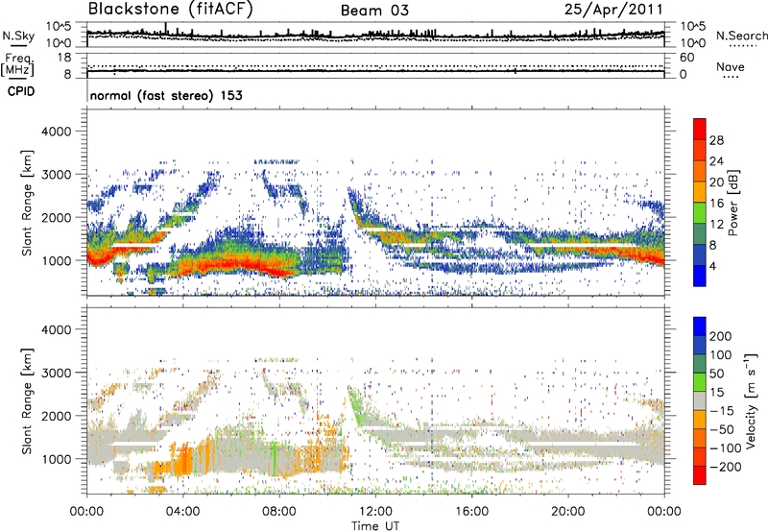Click the '4' power colorbar label

(x=713, y=266)
